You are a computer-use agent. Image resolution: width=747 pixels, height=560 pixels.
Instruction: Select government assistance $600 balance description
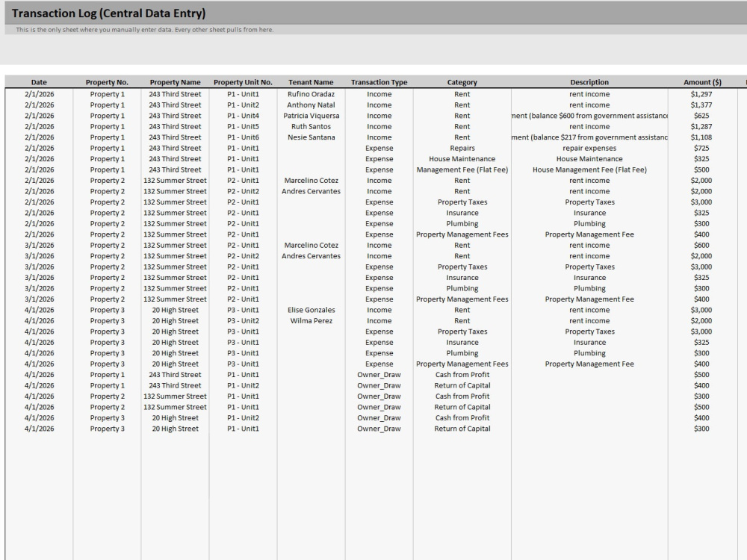pos(589,116)
